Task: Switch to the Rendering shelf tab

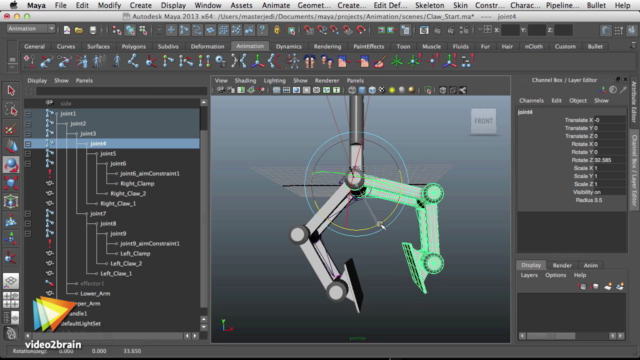Action: pyautogui.click(x=327, y=47)
